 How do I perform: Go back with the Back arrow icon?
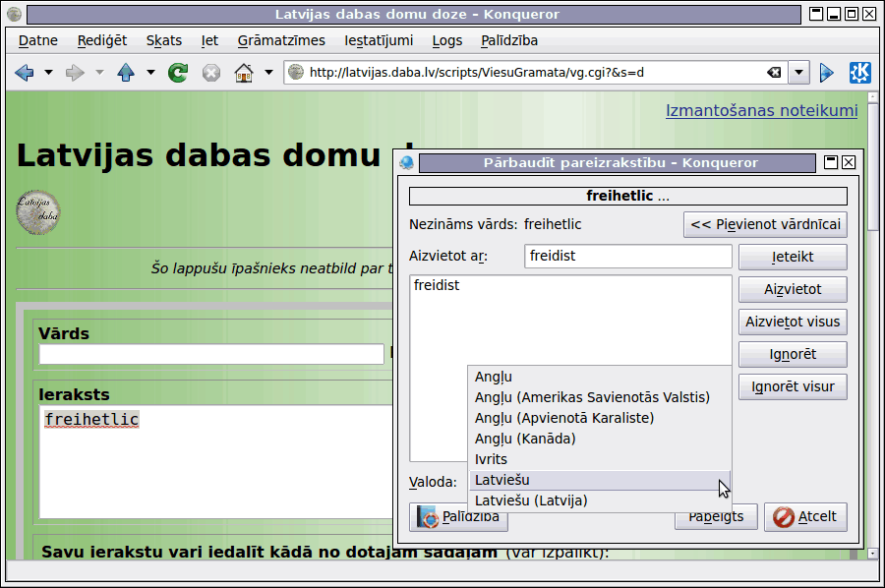[25, 73]
